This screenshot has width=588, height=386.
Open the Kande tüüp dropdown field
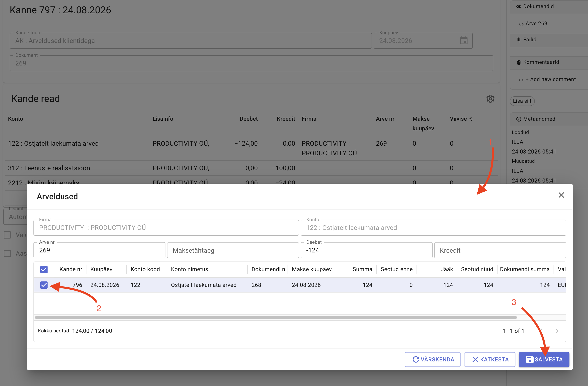pos(190,41)
